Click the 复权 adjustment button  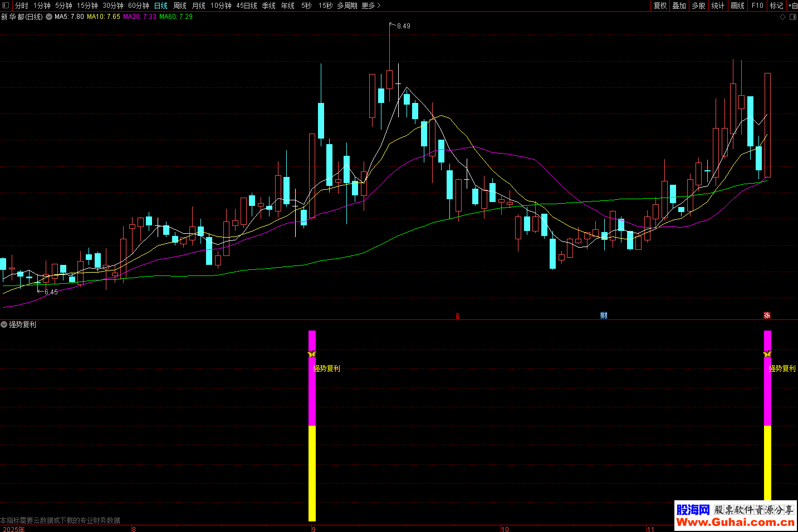(660, 6)
